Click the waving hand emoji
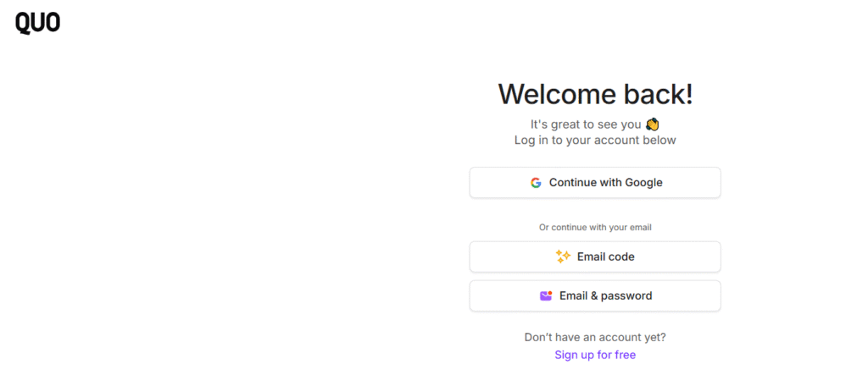The height and width of the screenshot is (392, 868). [x=652, y=124]
